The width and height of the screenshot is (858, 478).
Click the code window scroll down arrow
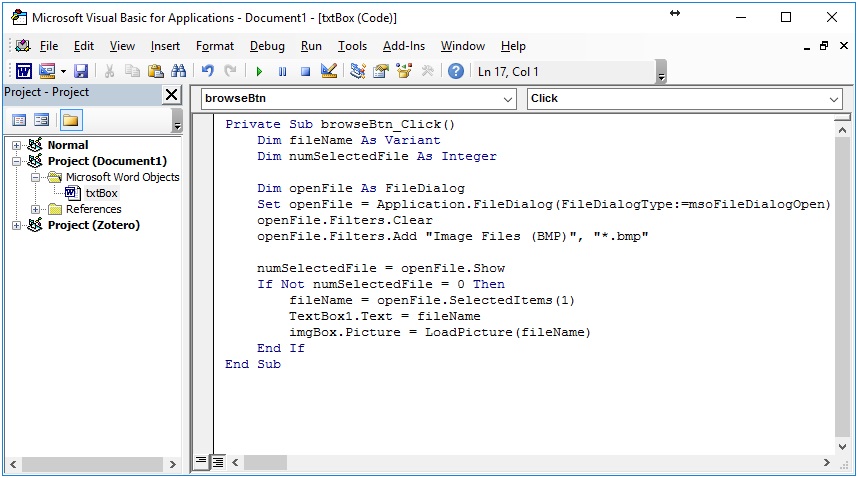point(842,446)
